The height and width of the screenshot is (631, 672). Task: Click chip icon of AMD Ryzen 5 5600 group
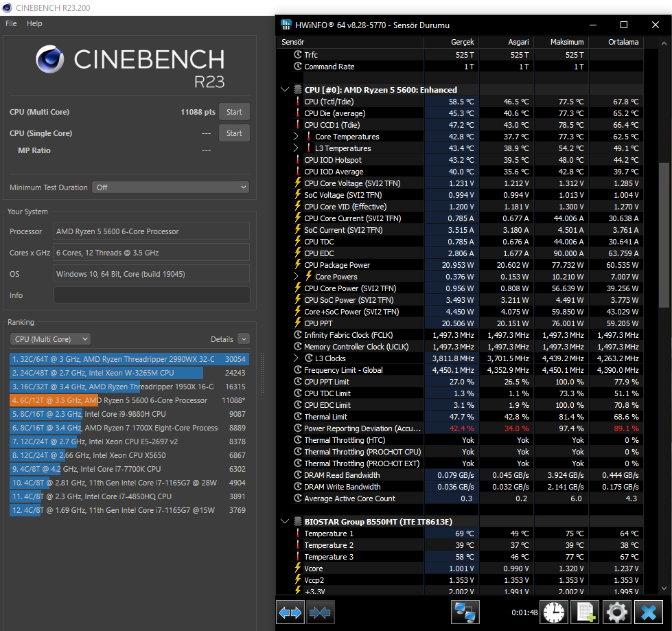click(298, 89)
